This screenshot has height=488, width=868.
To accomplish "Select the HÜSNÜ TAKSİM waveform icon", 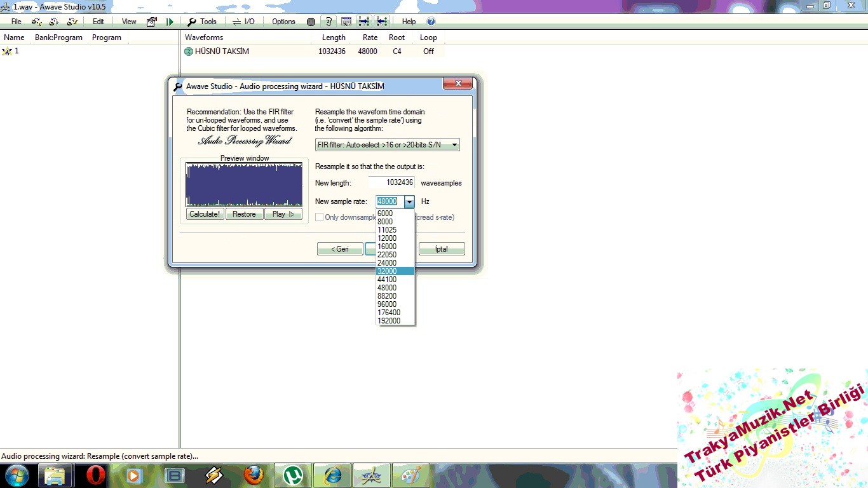I will tap(189, 51).
